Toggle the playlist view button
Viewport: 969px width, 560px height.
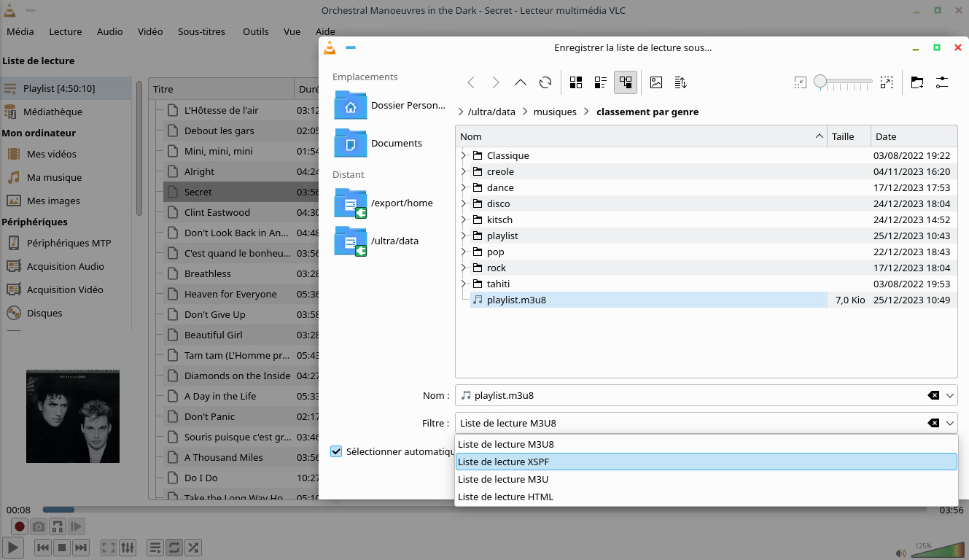pos(155,547)
